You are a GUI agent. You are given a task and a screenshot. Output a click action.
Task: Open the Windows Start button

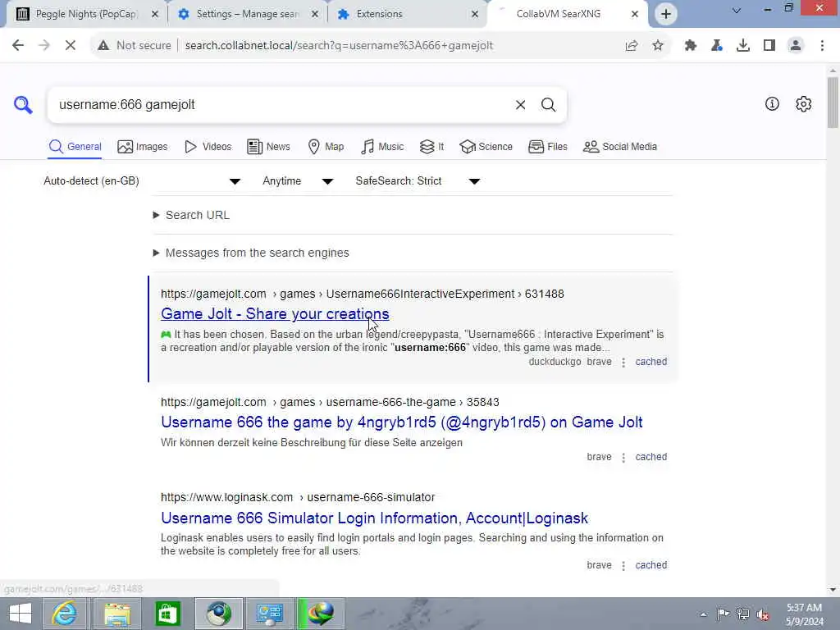tap(21, 614)
